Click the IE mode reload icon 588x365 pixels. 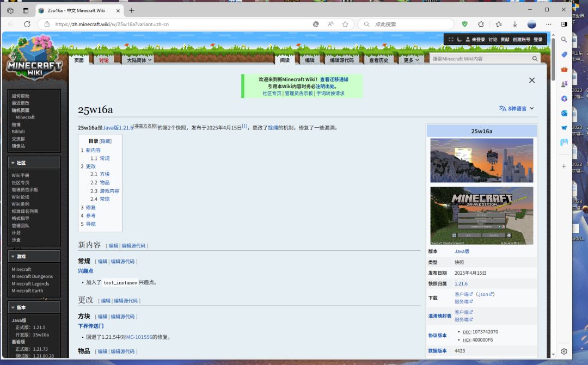coord(316,24)
